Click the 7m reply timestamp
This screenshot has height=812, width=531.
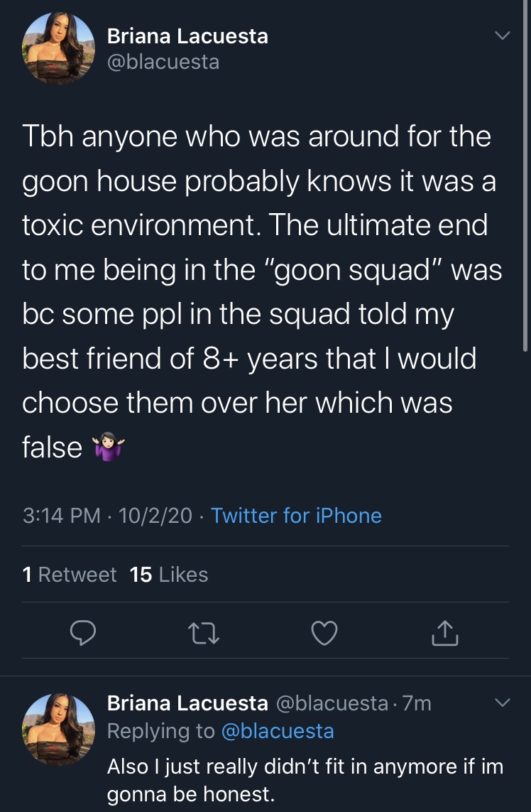pyautogui.click(x=417, y=703)
